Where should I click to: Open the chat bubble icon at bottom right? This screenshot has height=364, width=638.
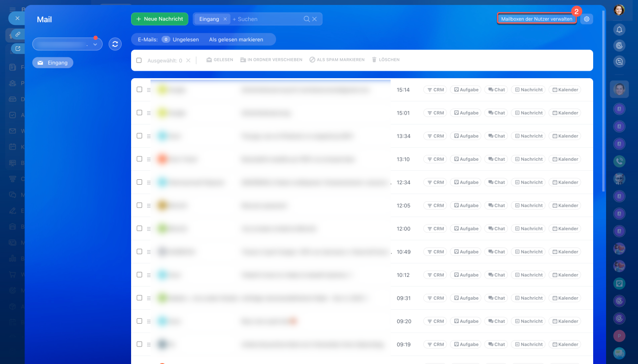pos(619,353)
